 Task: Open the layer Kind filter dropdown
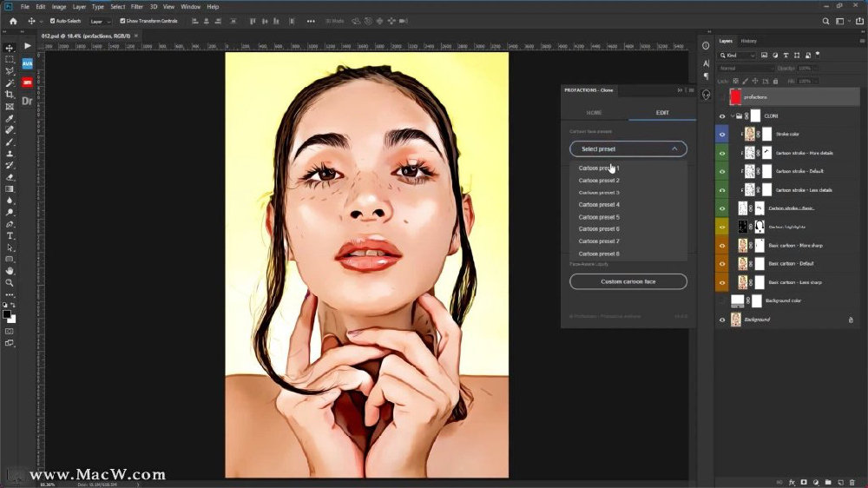click(737, 56)
